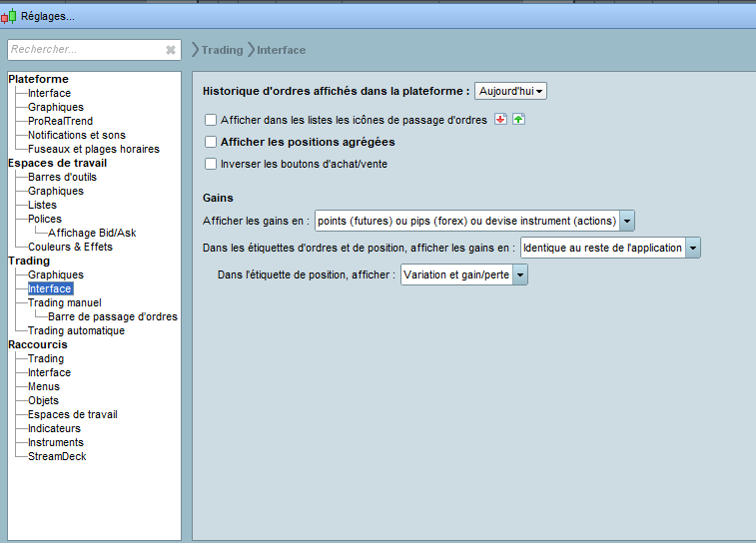The height and width of the screenshot is (543, 756).
Task: Select Graphiques under Trading
Action: (x=56, y=274)
